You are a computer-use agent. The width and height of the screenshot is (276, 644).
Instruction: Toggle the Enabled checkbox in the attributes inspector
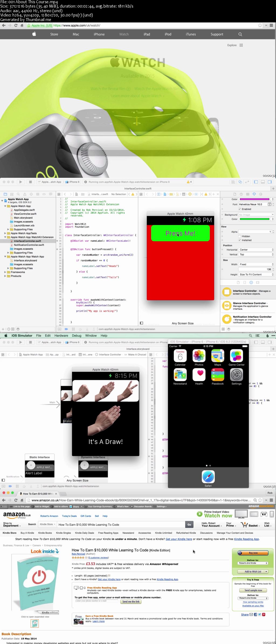[239, 209]
